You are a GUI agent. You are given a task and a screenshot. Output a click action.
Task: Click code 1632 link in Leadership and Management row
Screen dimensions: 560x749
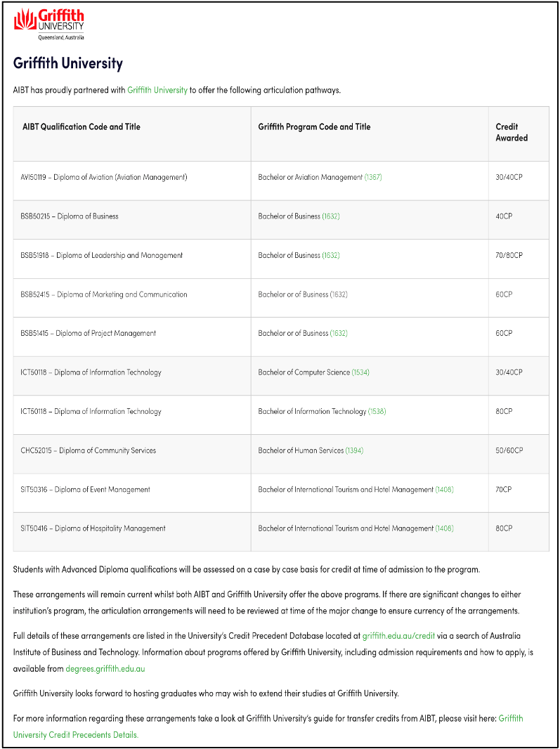[x=331, y=255]
